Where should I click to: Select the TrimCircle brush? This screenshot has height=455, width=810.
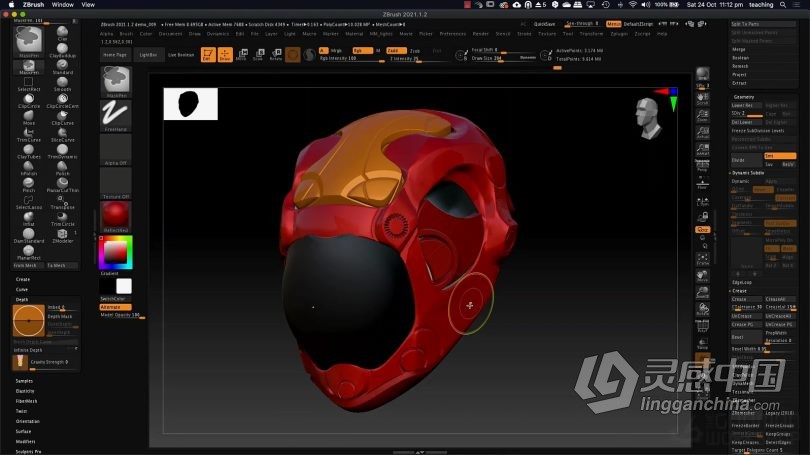63,218
